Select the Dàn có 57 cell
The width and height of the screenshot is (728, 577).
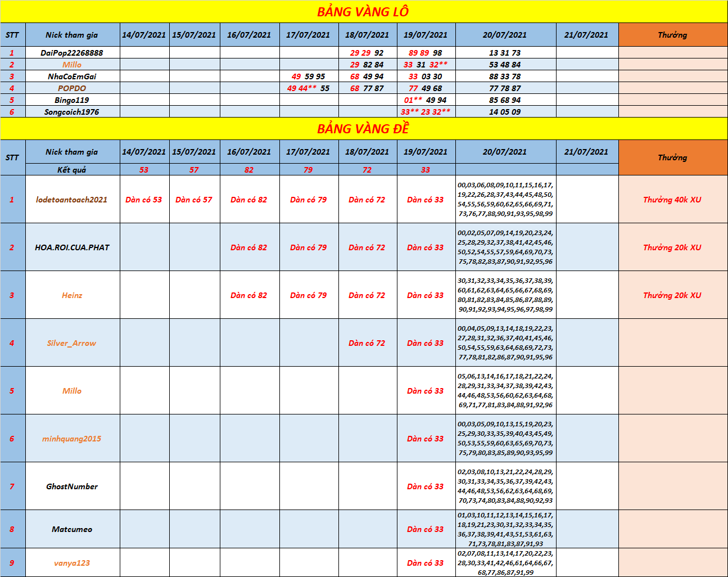(194, 200)
